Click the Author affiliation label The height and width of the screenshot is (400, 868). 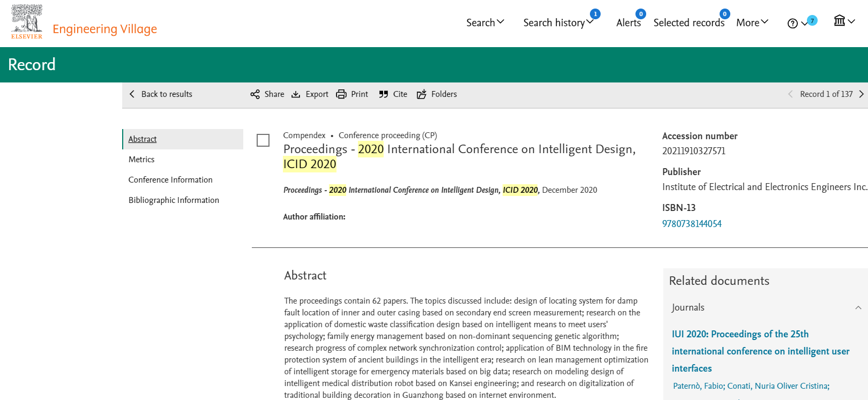point(315,217)
